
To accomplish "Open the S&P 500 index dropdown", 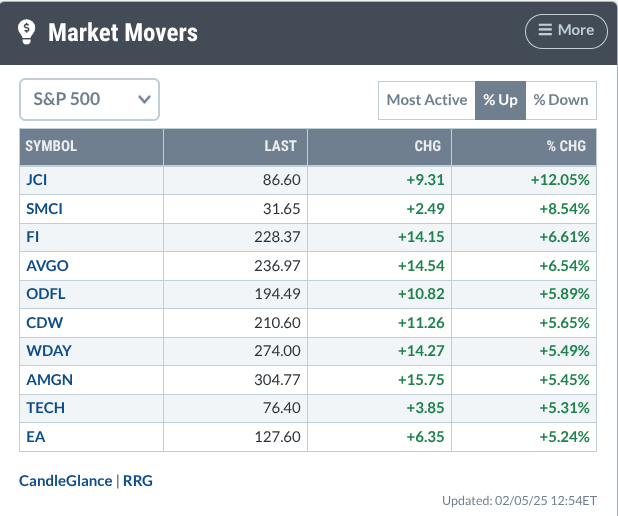I will point(89,99).
